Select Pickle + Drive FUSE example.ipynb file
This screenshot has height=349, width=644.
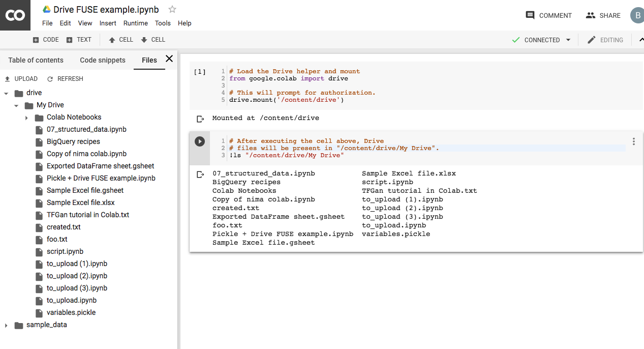[x=101, y=179]
